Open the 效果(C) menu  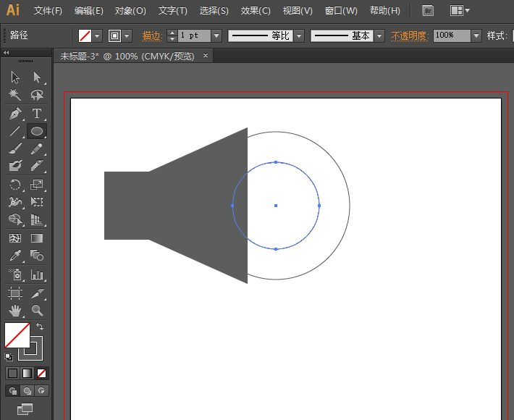point(256,11)
